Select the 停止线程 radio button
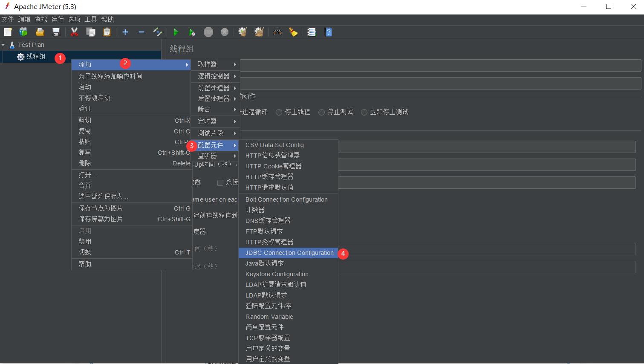644x364 pixels. click(x=279, y=112)
